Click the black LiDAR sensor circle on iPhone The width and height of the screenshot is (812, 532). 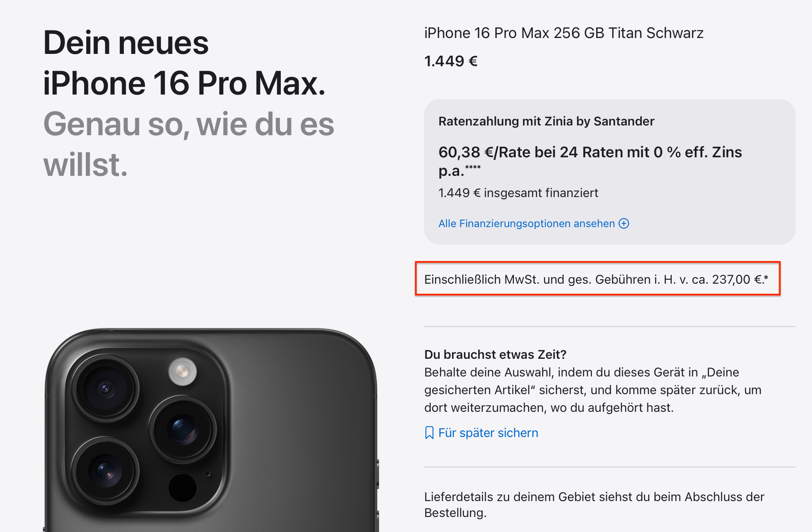coord(182,488)
